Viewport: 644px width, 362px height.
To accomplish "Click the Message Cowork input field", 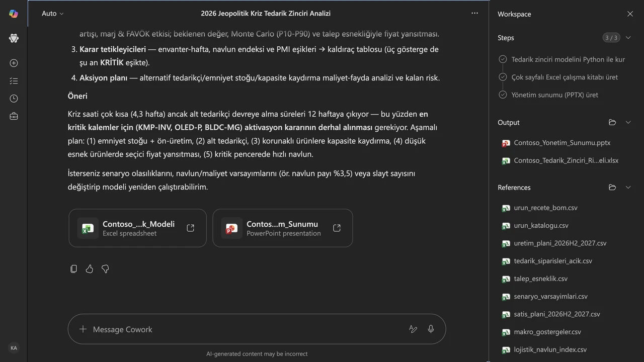I will coord(257,329).
